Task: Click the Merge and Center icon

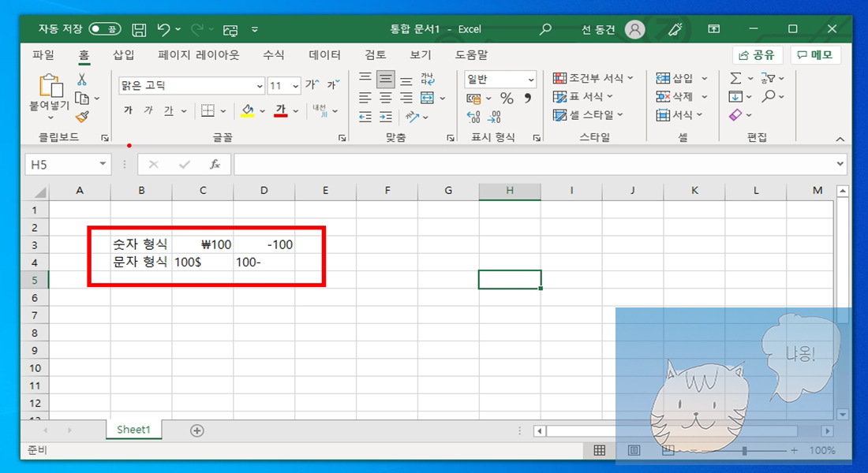Action: 428,99
